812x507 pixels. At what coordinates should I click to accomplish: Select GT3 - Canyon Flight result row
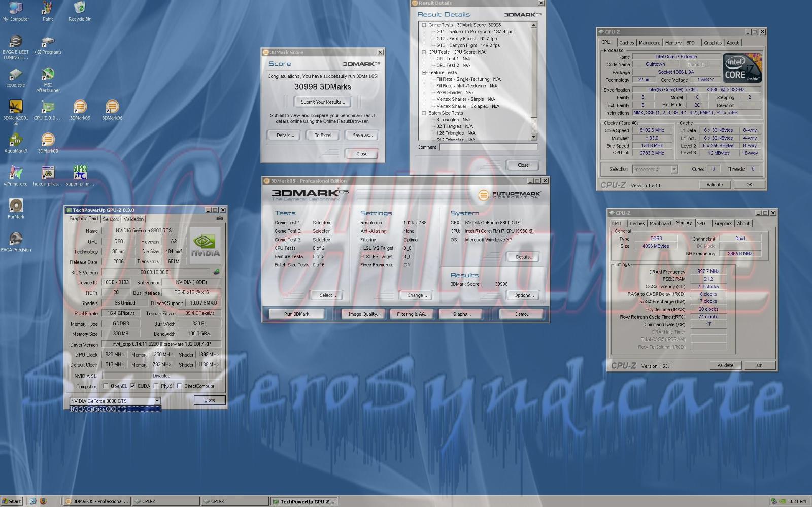(468, 45)
